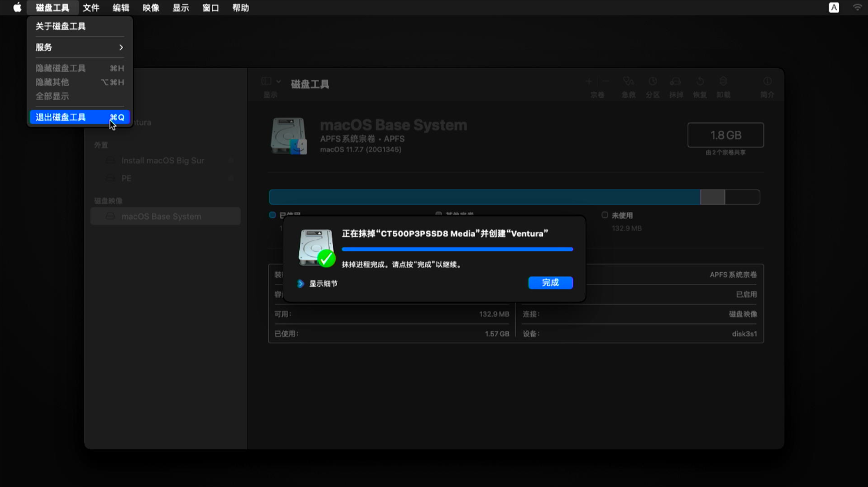The height and width of the screenshot is (487, 868).
Task: Select 隐藏磁盘工具 menu entry
Action: pos(79,68)
